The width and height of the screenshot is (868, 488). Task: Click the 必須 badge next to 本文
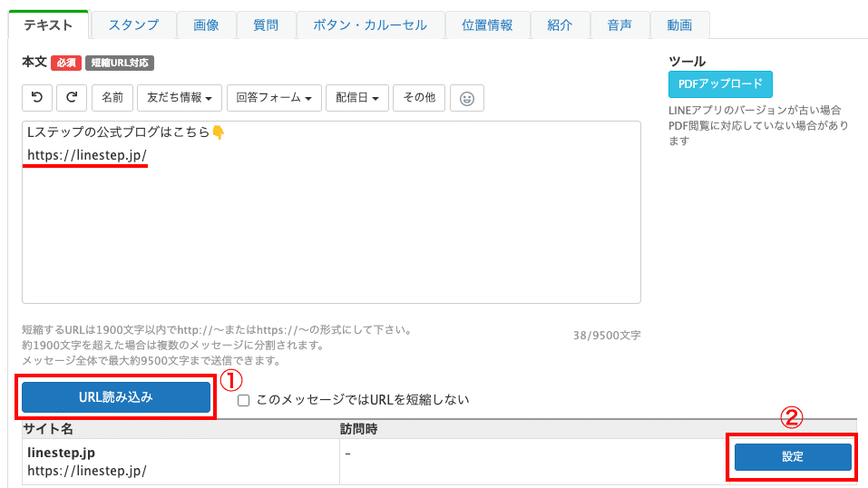(66, 63)
